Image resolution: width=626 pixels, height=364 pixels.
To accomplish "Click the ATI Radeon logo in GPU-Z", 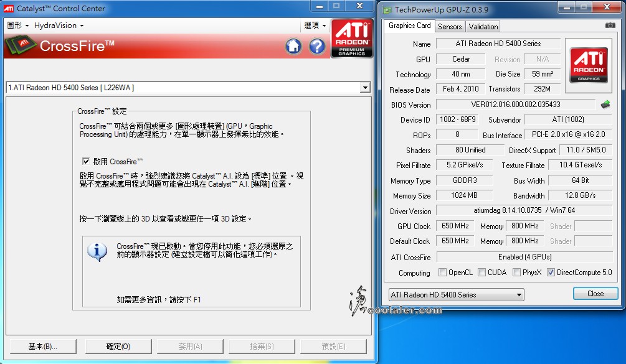I will tap(589, 65).
